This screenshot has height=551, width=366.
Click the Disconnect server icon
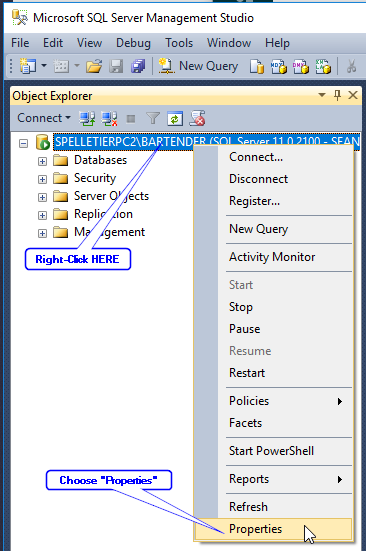[109, 118]
